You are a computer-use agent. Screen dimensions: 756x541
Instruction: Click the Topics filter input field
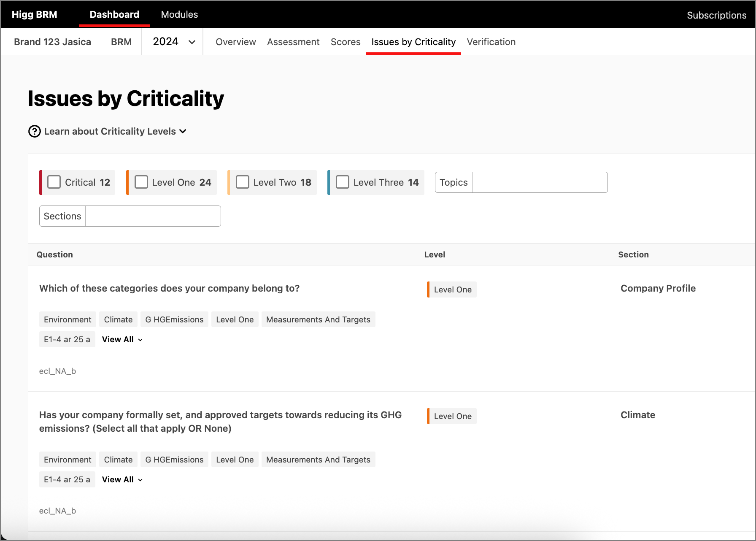pos(539,182)
